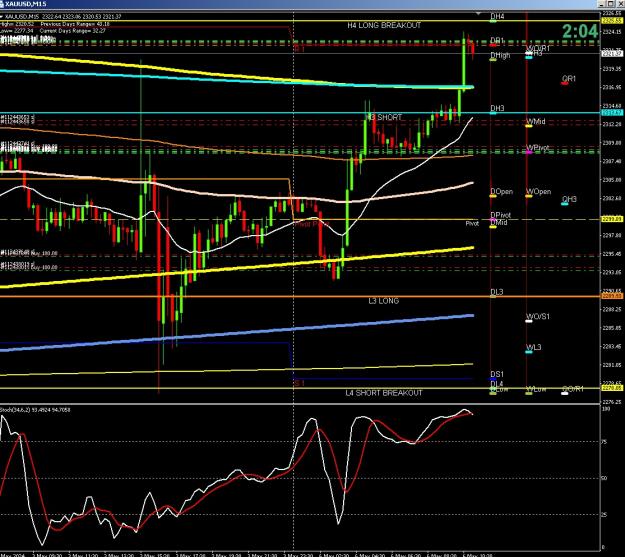Click the Stoch(34,6,2) indicator label
625x557 pixels.
coord(35,410)
